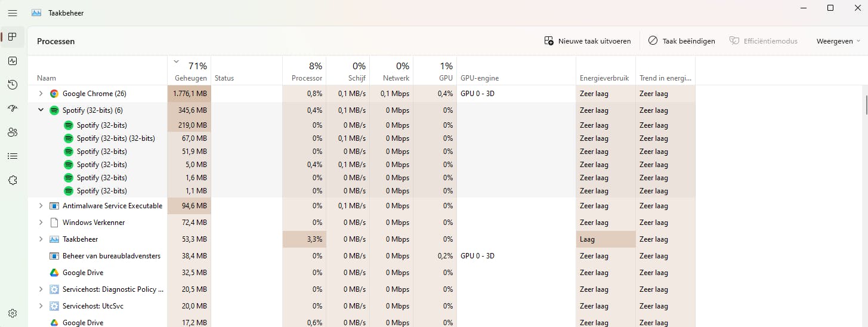This screenshot has height=327, width=868.
Task: Sort by the Processor column header
Action: pos(307,78)
